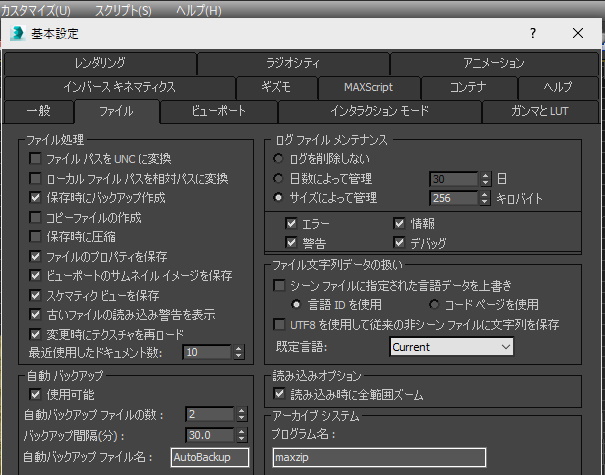Enable ローカル ファイル パスを相対パスに変換 checkbox

pyautogui.click(x=35, y=179)
